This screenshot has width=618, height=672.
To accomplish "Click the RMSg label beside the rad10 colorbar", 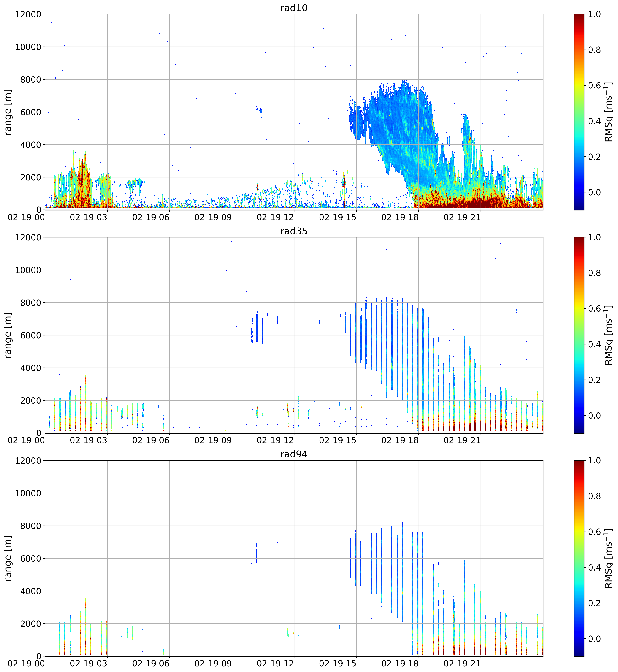I will [608, 112].
